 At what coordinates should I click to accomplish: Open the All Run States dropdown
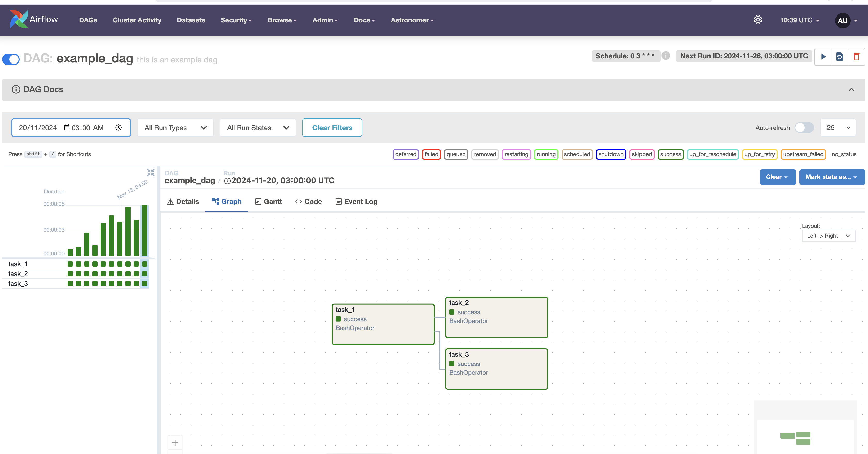click(258, 128)
